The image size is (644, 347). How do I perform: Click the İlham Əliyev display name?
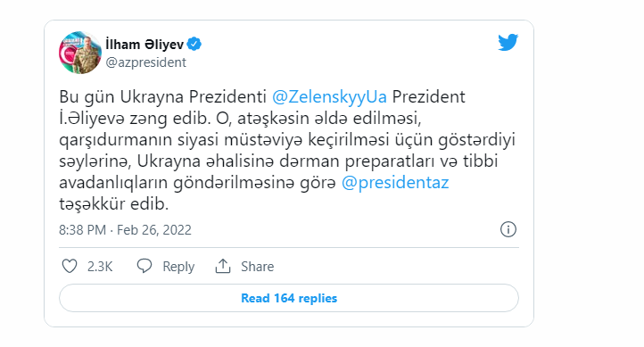pos(144,44)
